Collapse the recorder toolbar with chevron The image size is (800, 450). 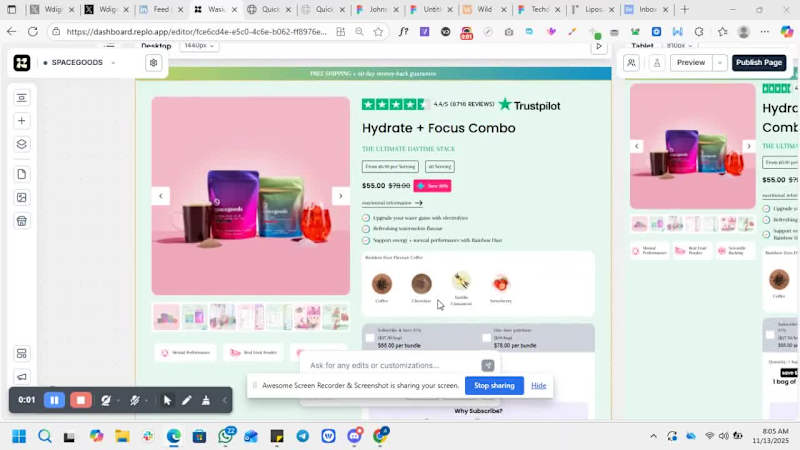[224, 401]
